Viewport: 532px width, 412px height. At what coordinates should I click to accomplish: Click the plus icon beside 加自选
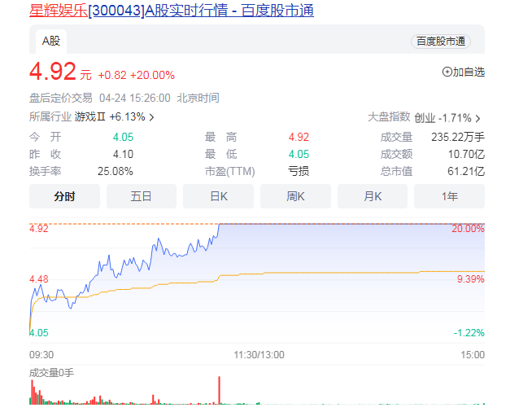click(447, 72)
